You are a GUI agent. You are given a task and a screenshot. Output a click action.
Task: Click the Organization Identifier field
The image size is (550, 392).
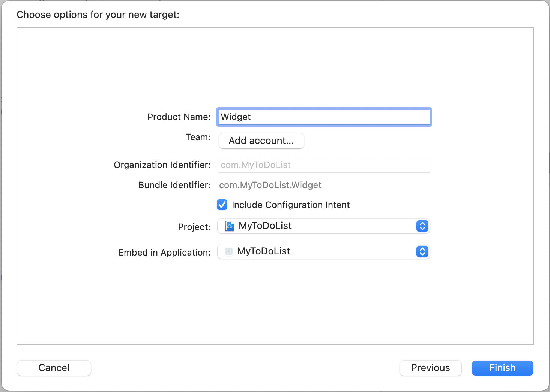pyautogui.click(x=324, y=165)
